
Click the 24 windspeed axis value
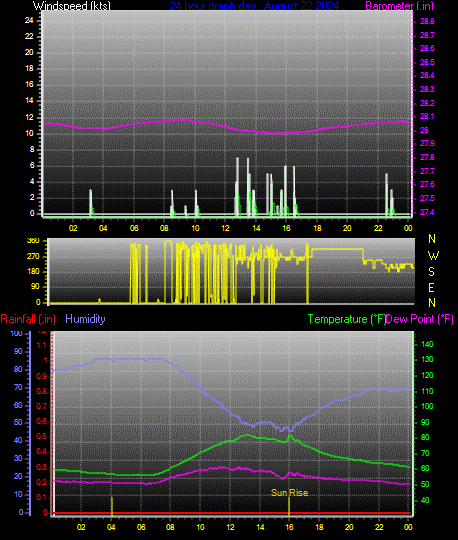pos(29,20)
